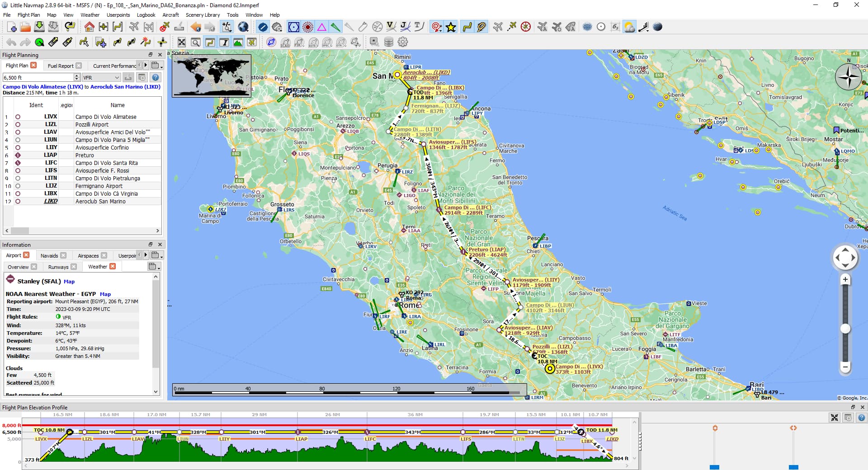Toggle userpoints star display

[x=451, y=27]
